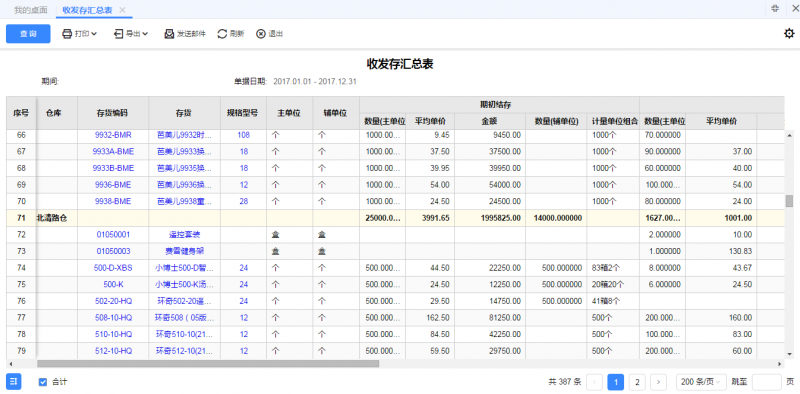Click the next page arrow

coord(659,382)
